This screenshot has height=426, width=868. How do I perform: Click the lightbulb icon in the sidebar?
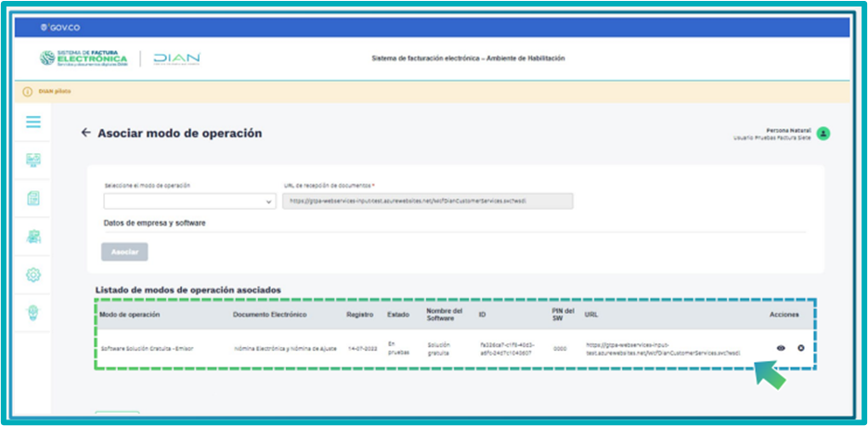pyautogui.click(x=33, y=313)
